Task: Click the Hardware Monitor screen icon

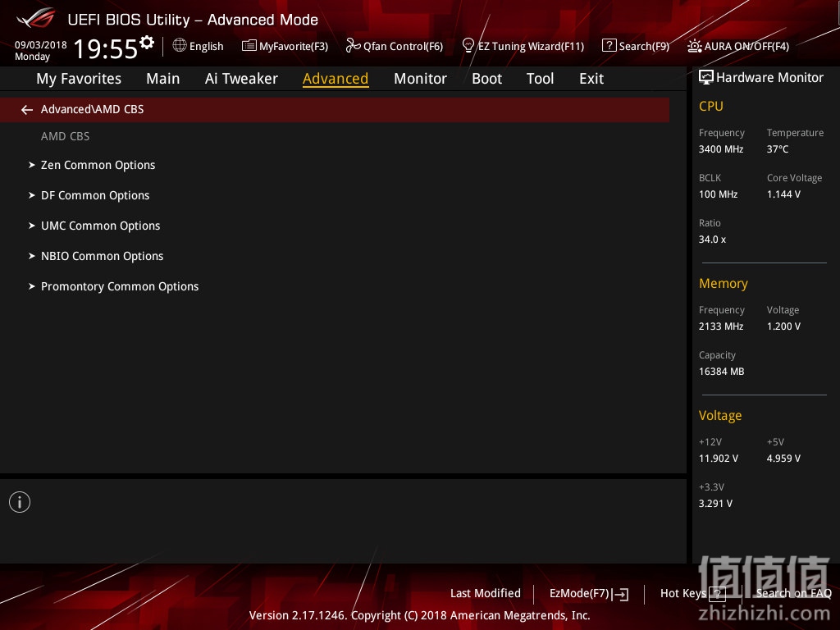Action: tap(706, 78)
